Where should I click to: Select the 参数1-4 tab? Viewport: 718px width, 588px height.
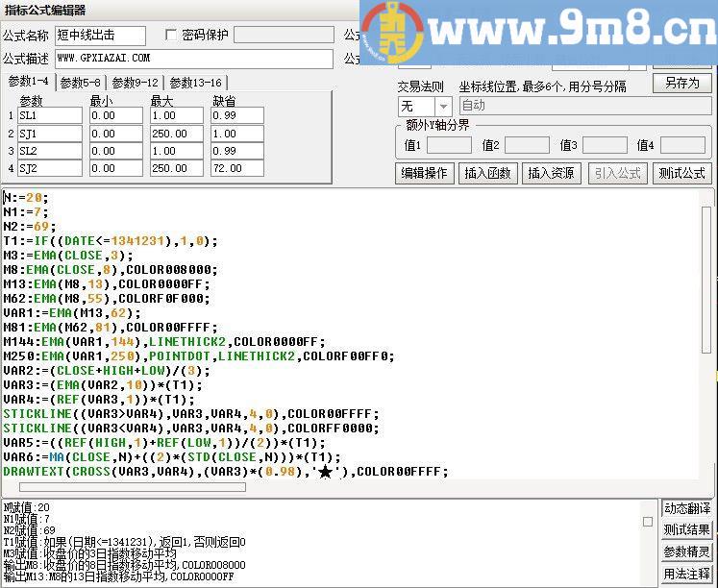coord(28,82)
